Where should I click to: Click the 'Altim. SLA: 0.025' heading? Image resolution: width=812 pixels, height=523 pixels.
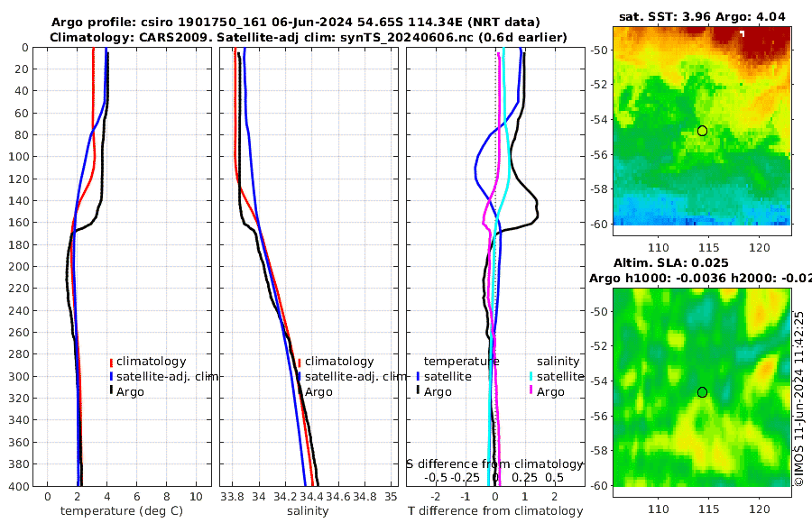point(671,263)
